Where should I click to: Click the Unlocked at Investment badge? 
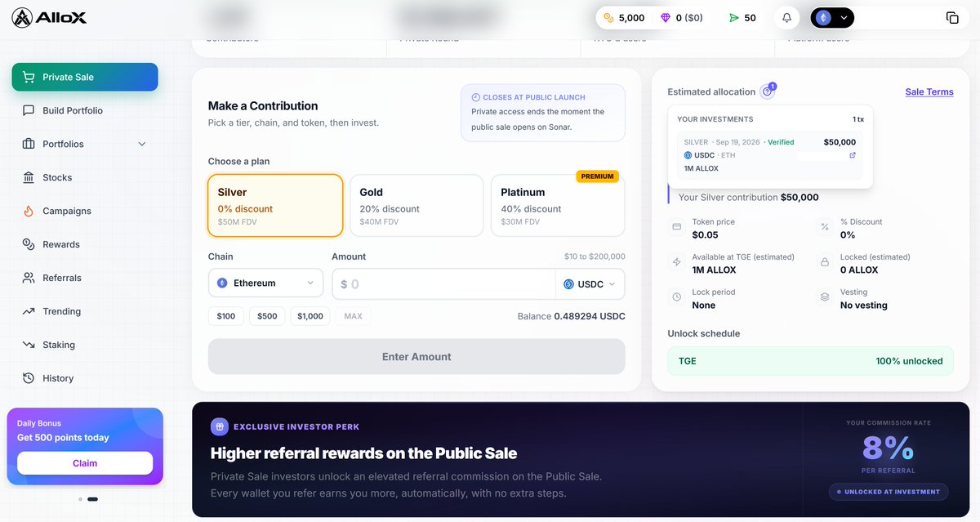889,492
